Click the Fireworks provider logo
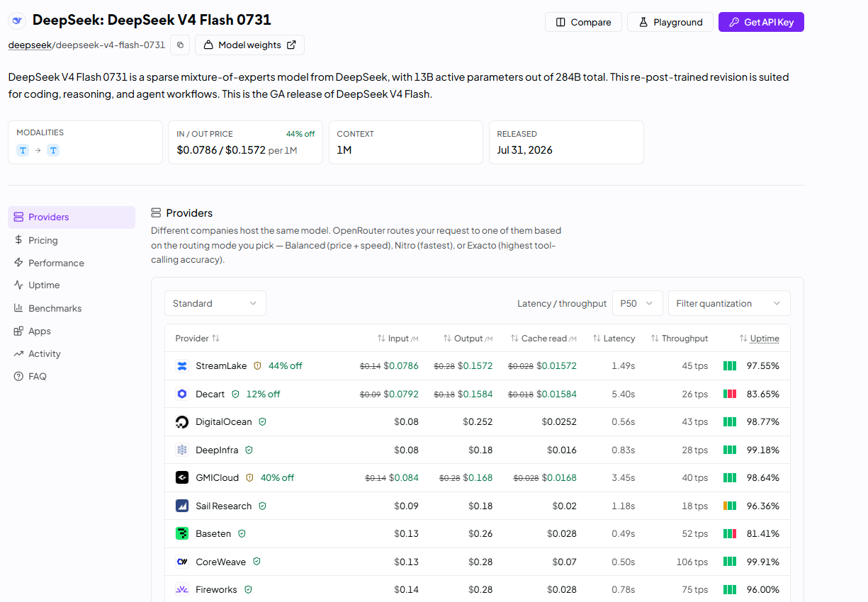 tap(182, 589)
